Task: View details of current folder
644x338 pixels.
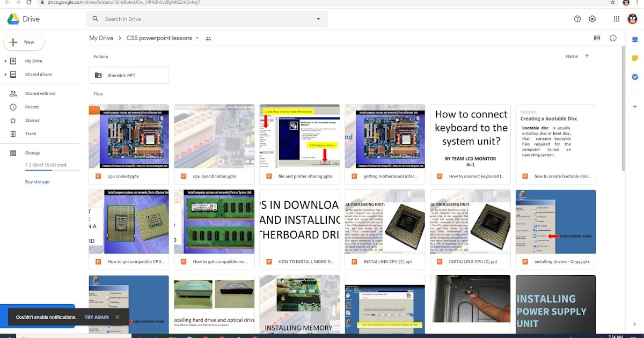Action: click(613, 38)
